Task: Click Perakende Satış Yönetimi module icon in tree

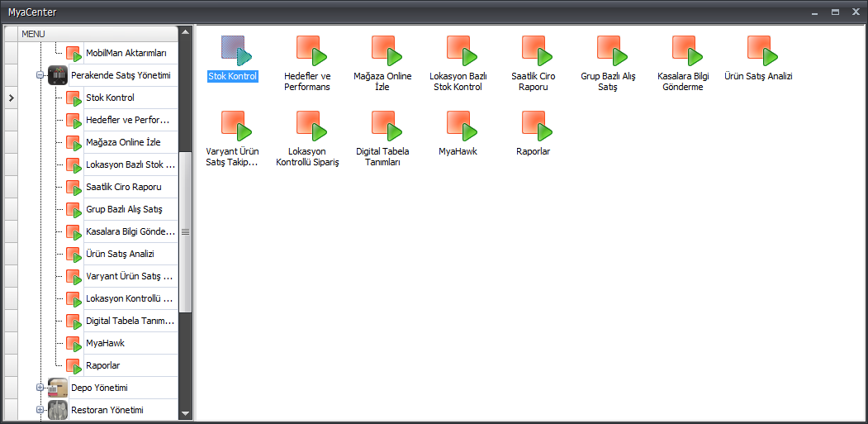Action: click(x=58, y=75)
